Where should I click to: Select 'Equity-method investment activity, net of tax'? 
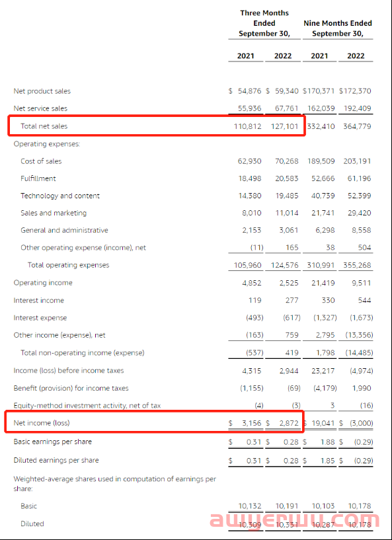[x=87, y=406]
